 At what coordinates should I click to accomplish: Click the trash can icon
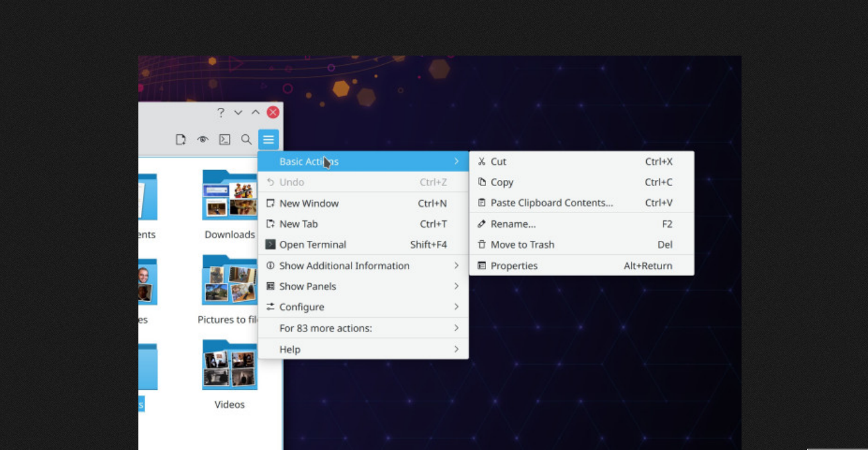click(x=482, y=244)
